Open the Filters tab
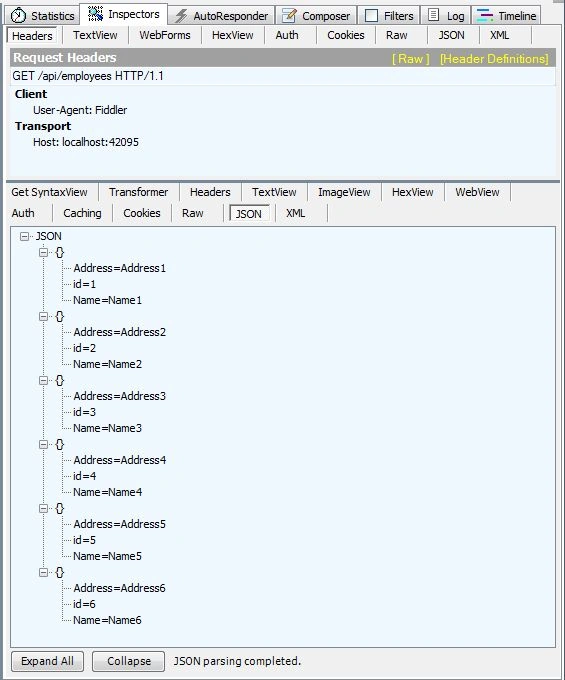The width and height of the screenshot is (565, 680). click(389, 16)
